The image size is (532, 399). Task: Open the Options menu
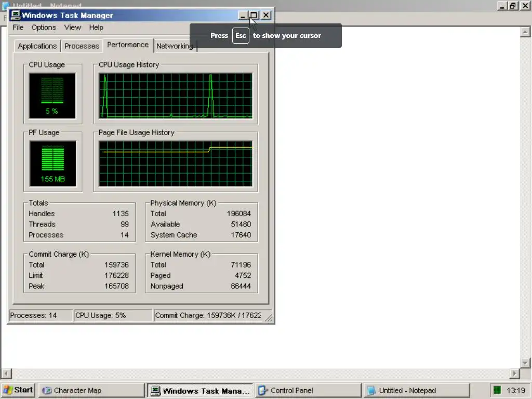click(44, 28)
